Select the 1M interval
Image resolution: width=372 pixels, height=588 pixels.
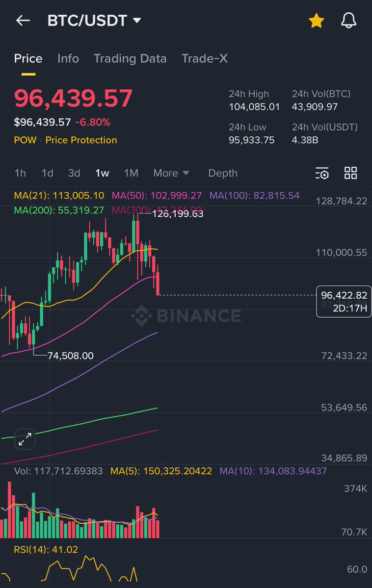click(x=131, y=173)
